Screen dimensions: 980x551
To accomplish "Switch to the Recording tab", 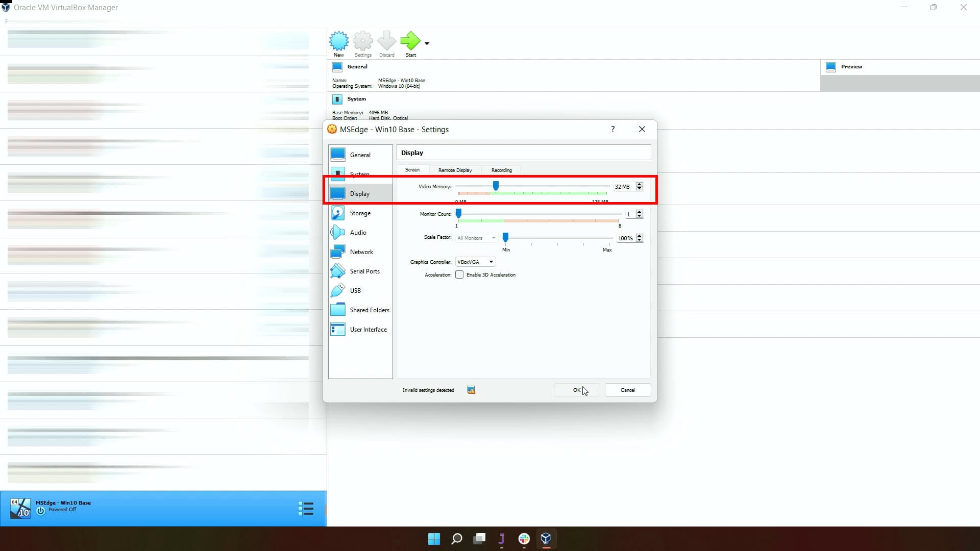I will (501, 170).
